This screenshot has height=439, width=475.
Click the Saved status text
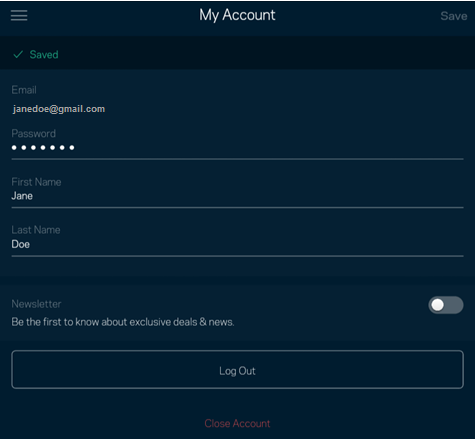(x=44, y=54)
